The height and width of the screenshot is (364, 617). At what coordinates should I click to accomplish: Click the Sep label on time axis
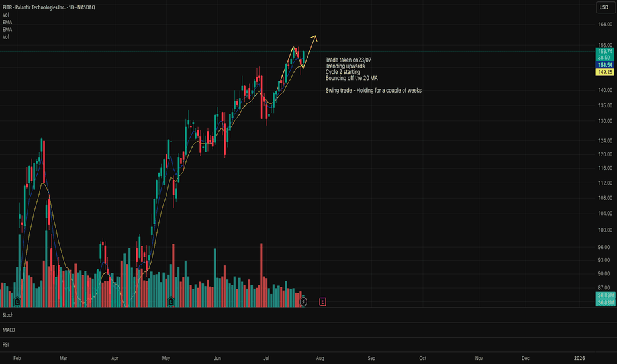pos(371,359)
